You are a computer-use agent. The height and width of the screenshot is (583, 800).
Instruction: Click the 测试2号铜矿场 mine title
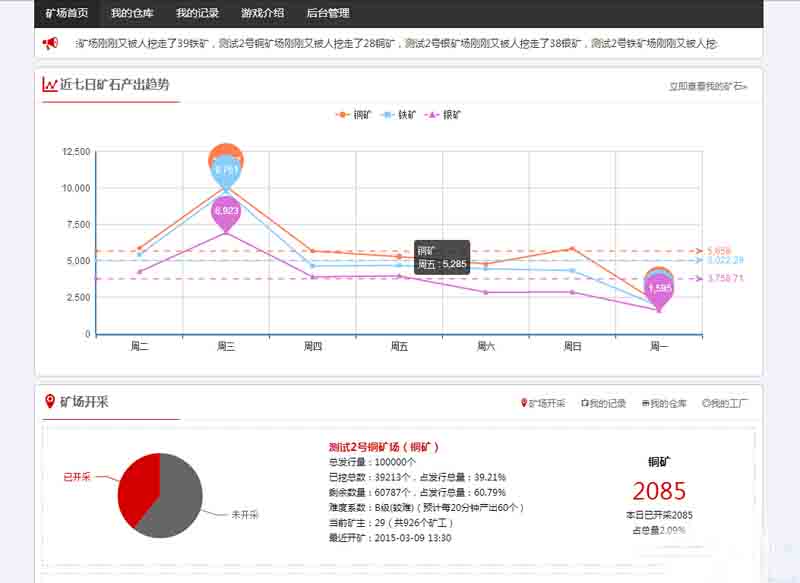pyautogui.click(x=384, y=447)
